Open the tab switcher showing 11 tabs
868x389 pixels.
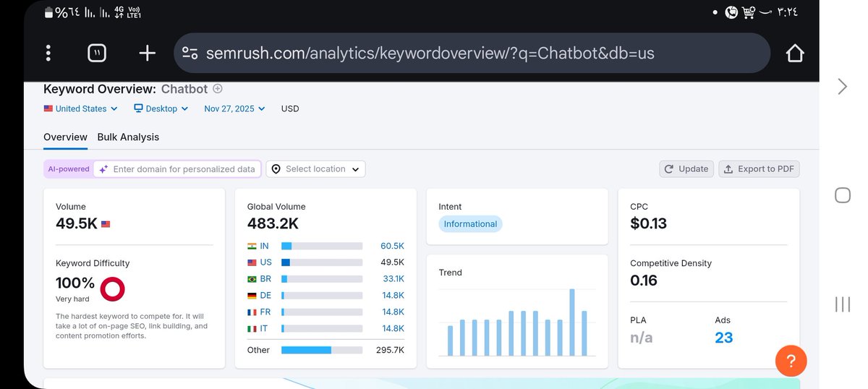click(96, 53)
